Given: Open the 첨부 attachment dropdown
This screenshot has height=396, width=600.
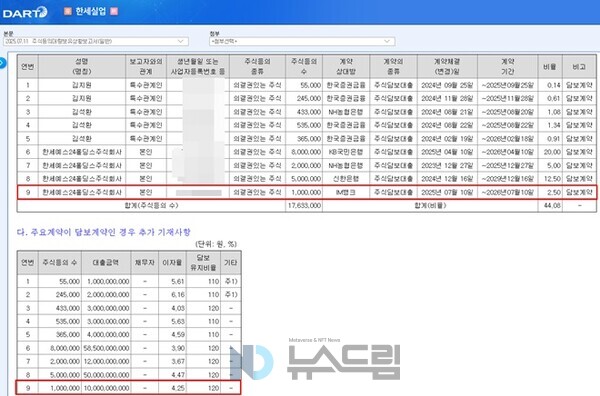Looking at the screenshot, I should (x=302, y=41).
